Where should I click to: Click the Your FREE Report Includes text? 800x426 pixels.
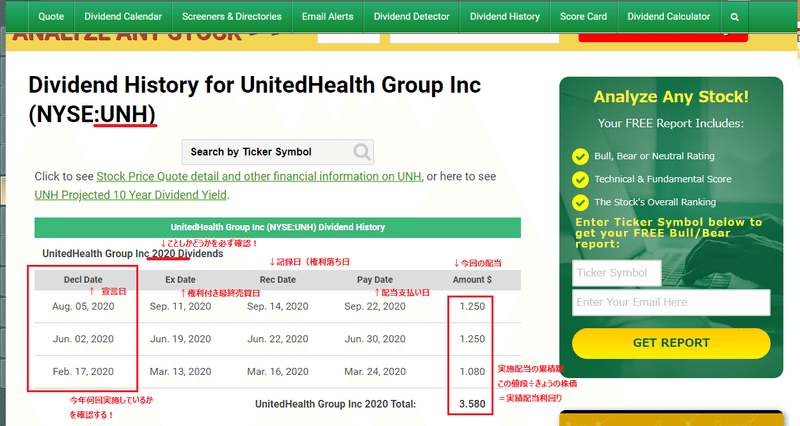pos(671,123)
